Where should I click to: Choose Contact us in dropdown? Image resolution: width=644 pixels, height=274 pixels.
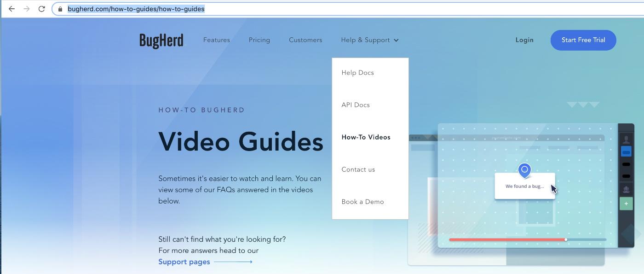click(358, 169)
